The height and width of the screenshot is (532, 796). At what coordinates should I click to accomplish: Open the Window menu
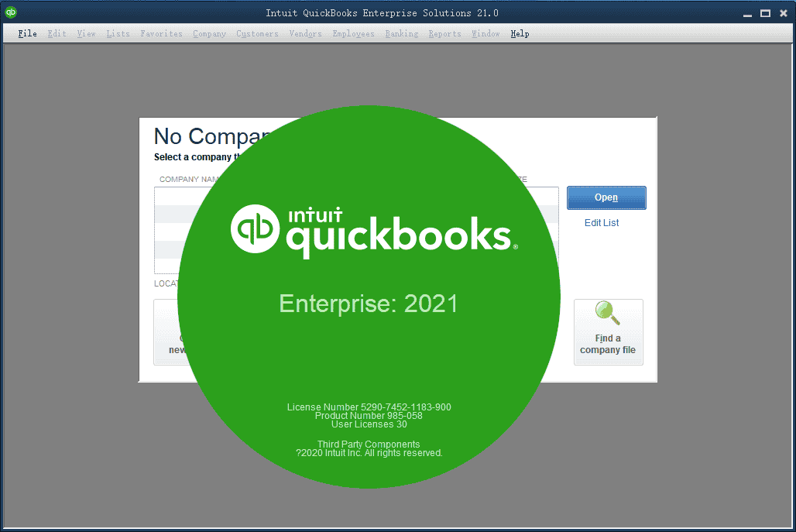tap(485, 33)
